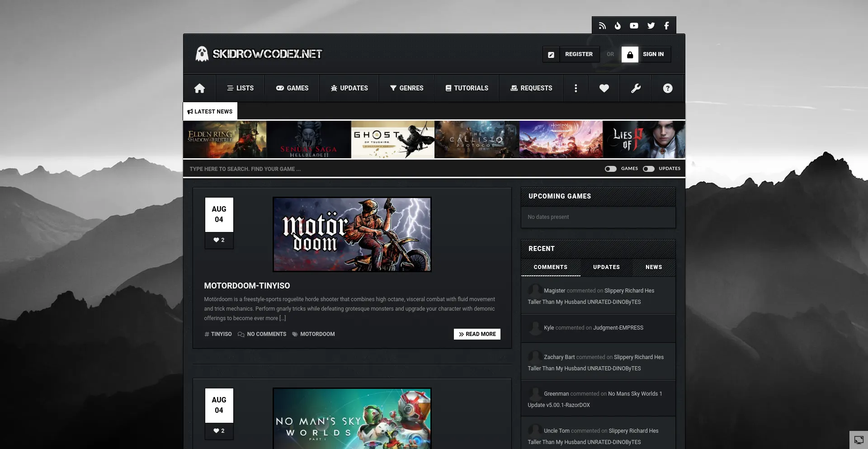Toggle the UPDATES search switch
The height and width of the screenshot is (449, 868).
(x=649, y=169)
